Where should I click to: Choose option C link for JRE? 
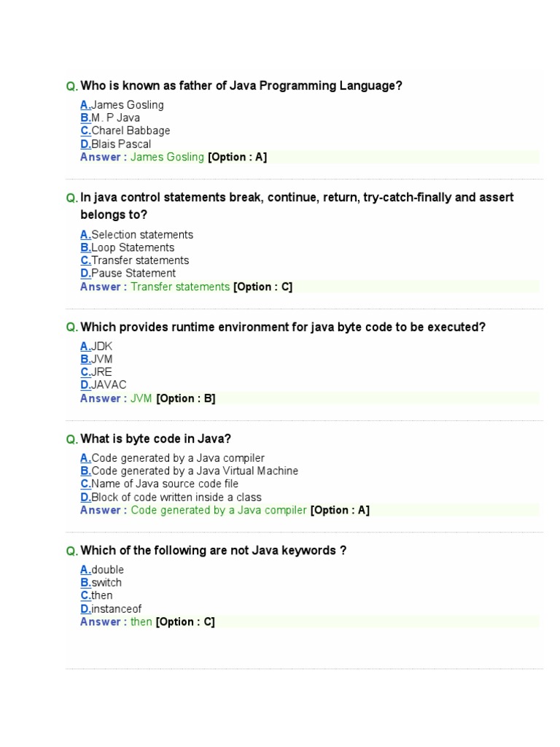point(86,372)
